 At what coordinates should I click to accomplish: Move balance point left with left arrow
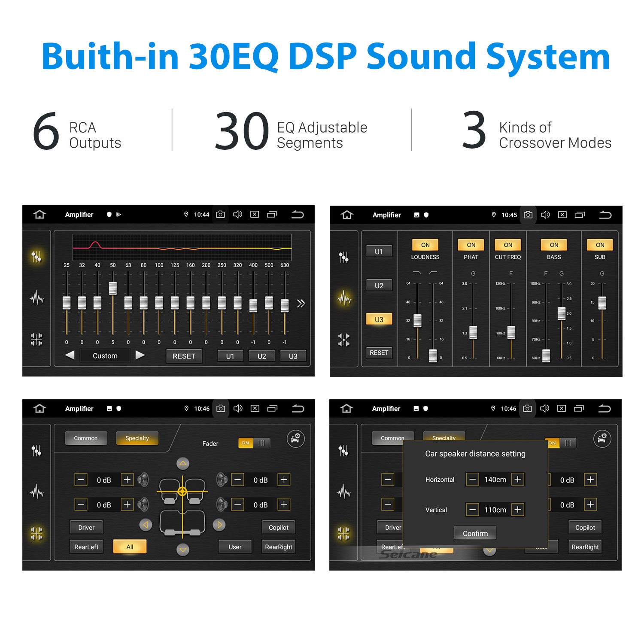click(146, 525)
